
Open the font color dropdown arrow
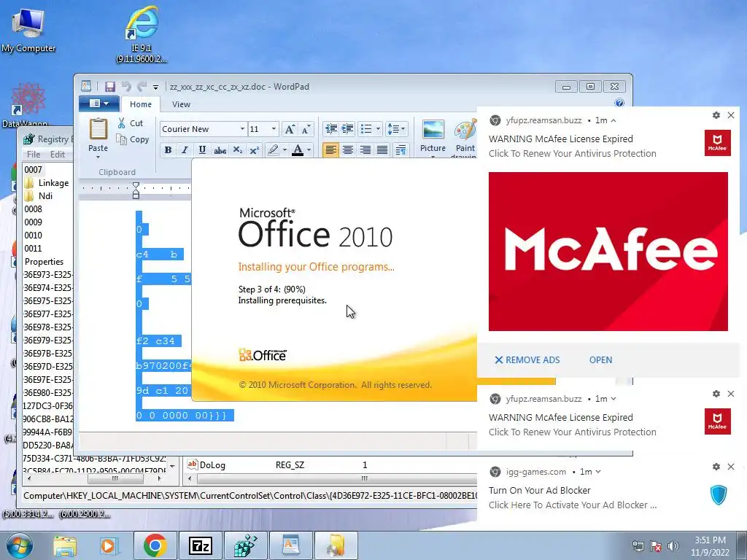[309, 150]
